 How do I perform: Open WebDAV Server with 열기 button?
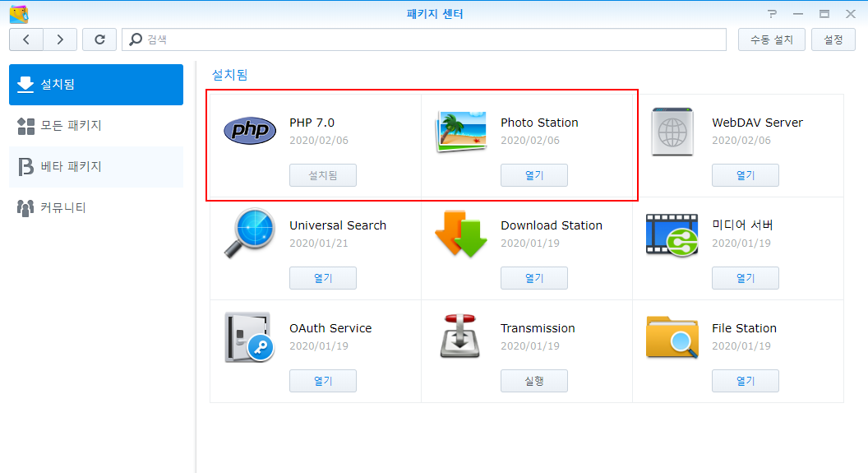pos(745,175)
